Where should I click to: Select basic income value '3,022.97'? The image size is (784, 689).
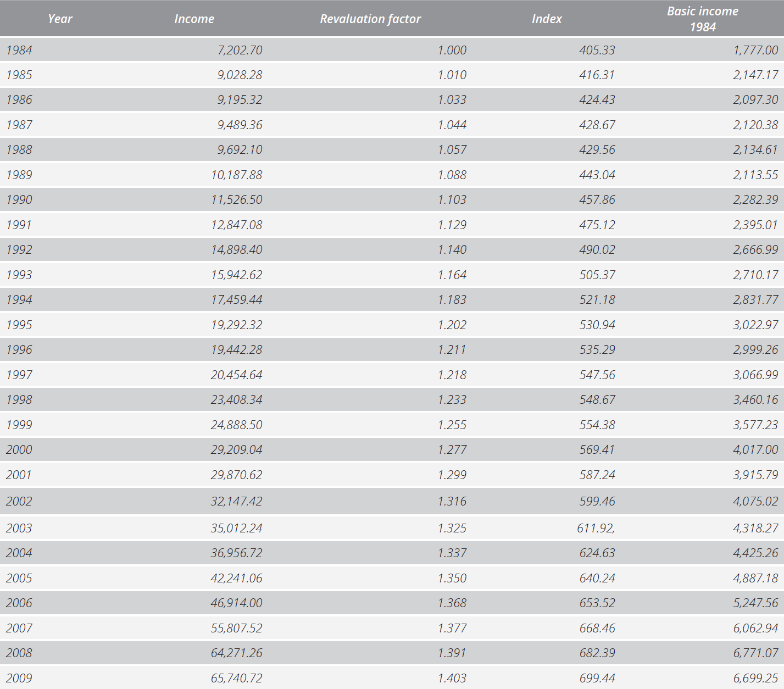pyautogui.click(x=756, y=325)
